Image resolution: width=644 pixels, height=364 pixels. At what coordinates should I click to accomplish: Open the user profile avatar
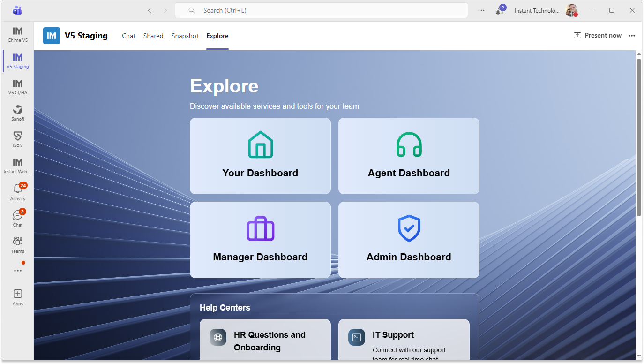pyautogui.click(x=571, y=10)
